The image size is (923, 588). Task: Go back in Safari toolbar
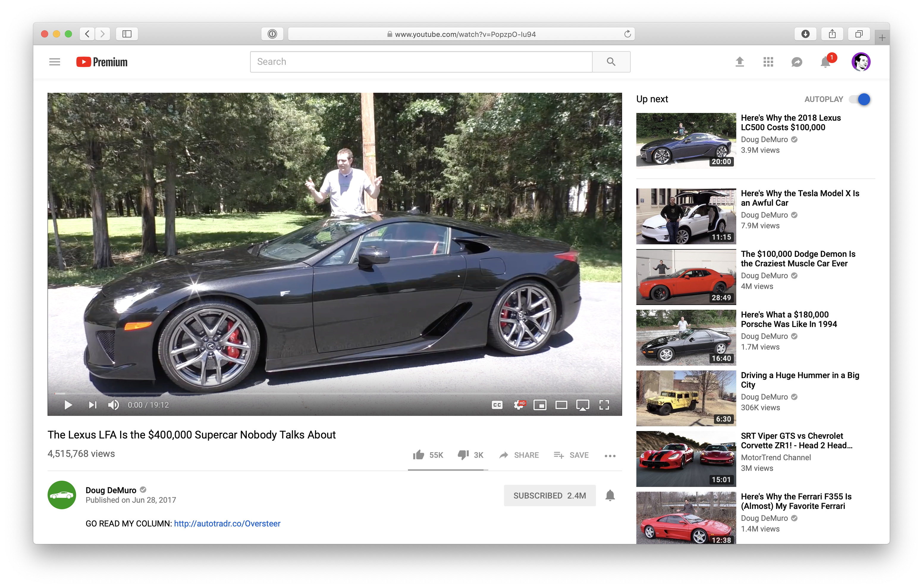coord(87,34)
